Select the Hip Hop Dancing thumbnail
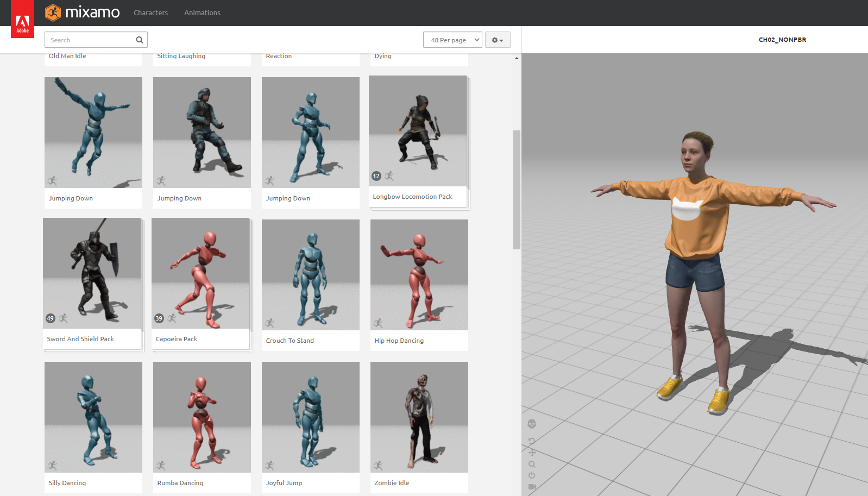 tap(419, 275)
